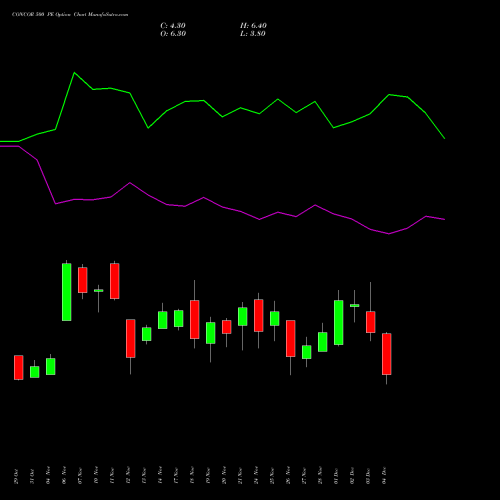
Task: Select the high value H: 6.40
Action: coord(253,26)
